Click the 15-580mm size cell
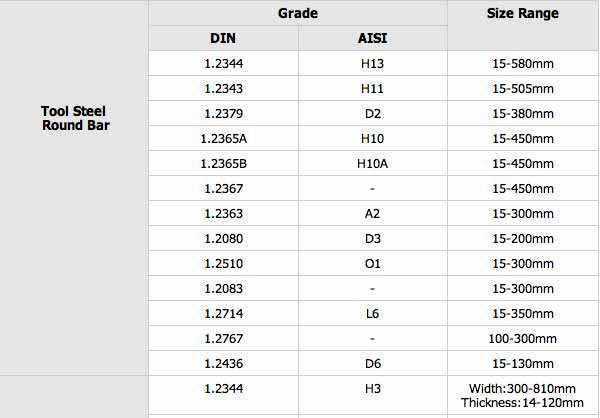Viewport: 600px width, 418px height. [x=523, y=64]
